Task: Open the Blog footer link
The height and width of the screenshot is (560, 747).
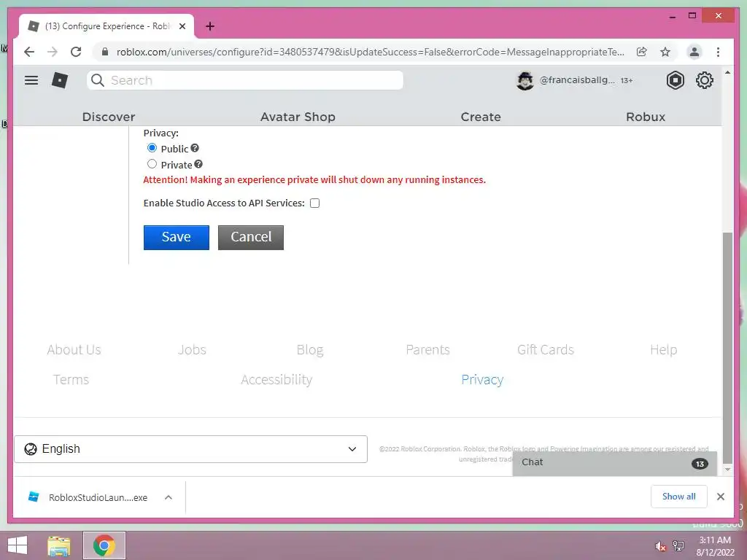Action: (310, 350)
